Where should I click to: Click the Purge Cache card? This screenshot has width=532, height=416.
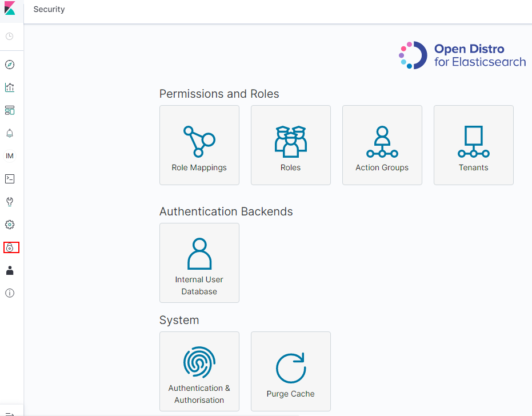pyautogui.click(x=290, y=371)
